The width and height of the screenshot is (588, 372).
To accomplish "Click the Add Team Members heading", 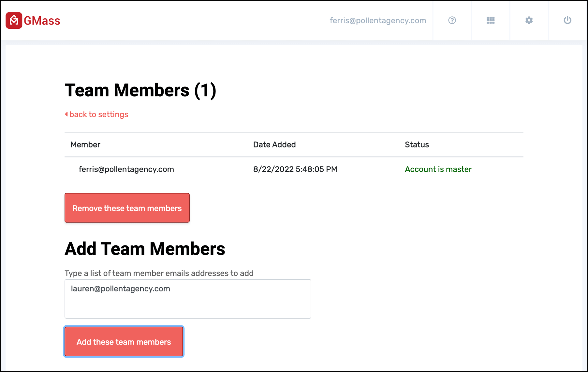I will coord(145,249).
